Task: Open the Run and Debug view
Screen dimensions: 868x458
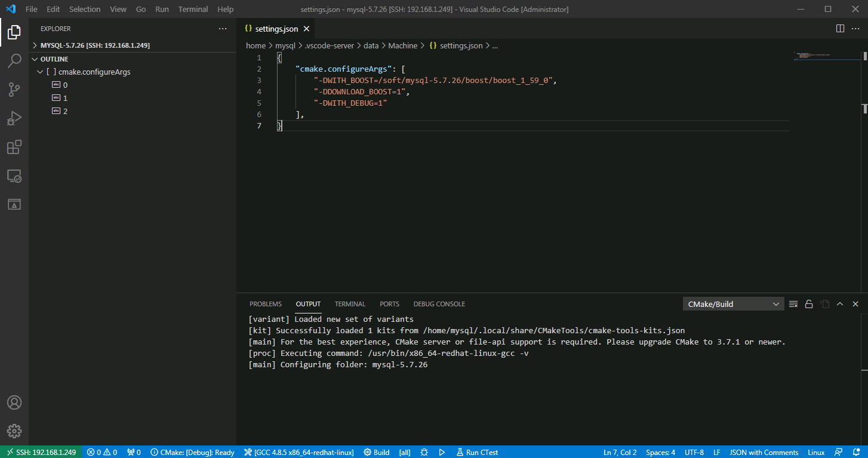Action: point(14,118)
